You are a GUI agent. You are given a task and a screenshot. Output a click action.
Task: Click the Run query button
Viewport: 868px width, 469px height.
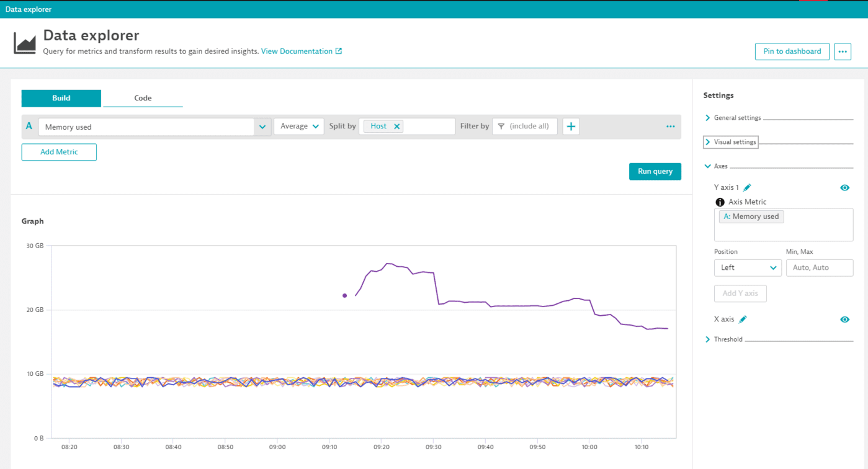655,171
